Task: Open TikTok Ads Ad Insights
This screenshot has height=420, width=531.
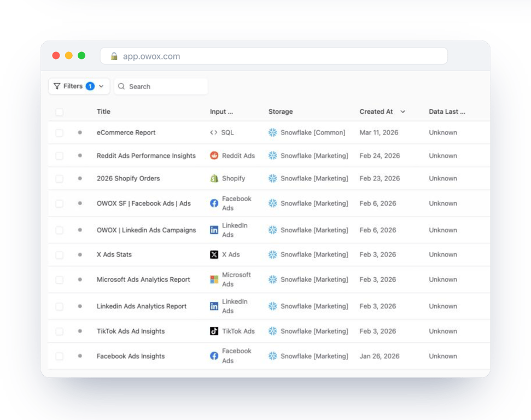Action: pos(131,331)
